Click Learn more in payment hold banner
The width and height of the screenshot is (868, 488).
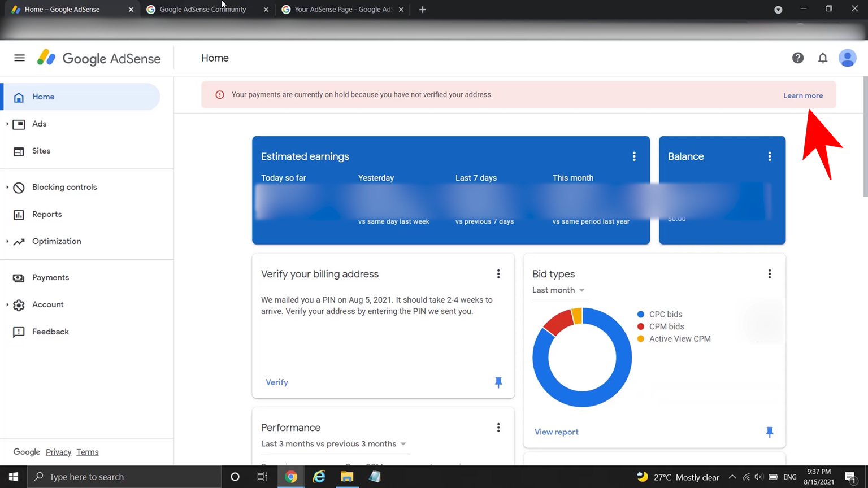point(803,95)
